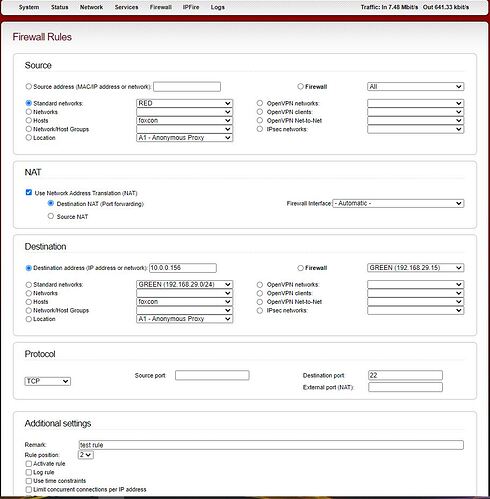Open Destination Hosts foxcon dropdown

pos(184,302)
